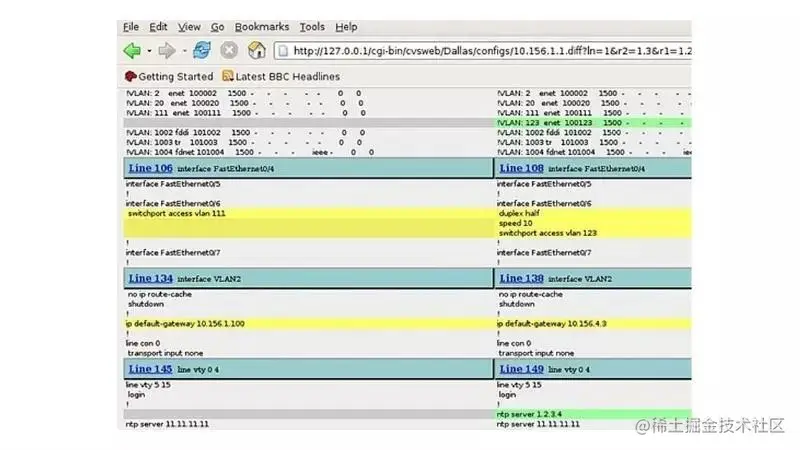Click the green Back arrow button
The height and width of the screenshot is (450, 800).
[131, 50]
